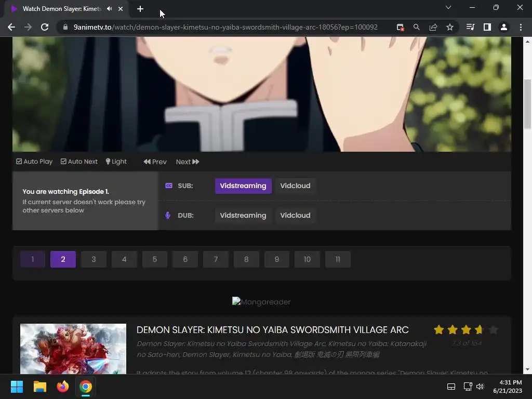Close the Demon Slayer browser tab
This screenshot has width=532, height=399.
pos(121,9)
